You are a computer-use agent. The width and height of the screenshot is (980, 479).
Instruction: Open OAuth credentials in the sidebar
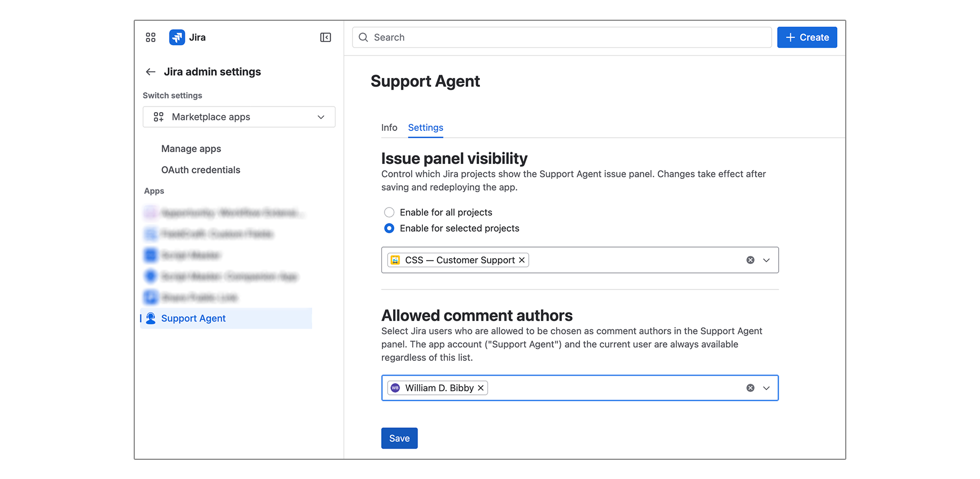(x=201, y=170)
